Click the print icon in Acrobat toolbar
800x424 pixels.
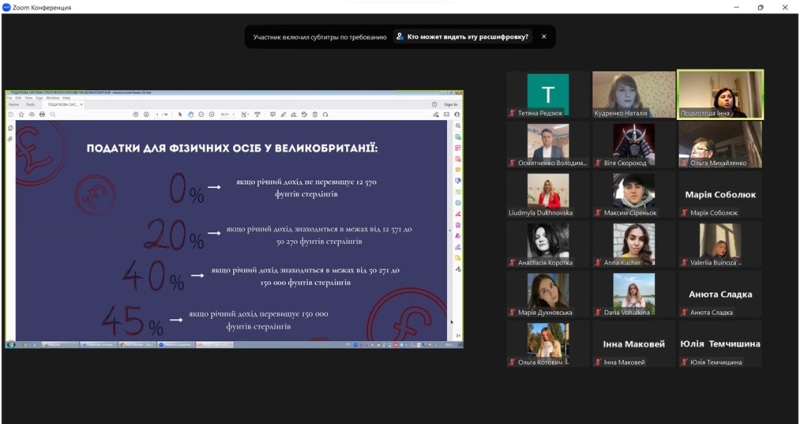pyautogui.click(x=42, y=114)
